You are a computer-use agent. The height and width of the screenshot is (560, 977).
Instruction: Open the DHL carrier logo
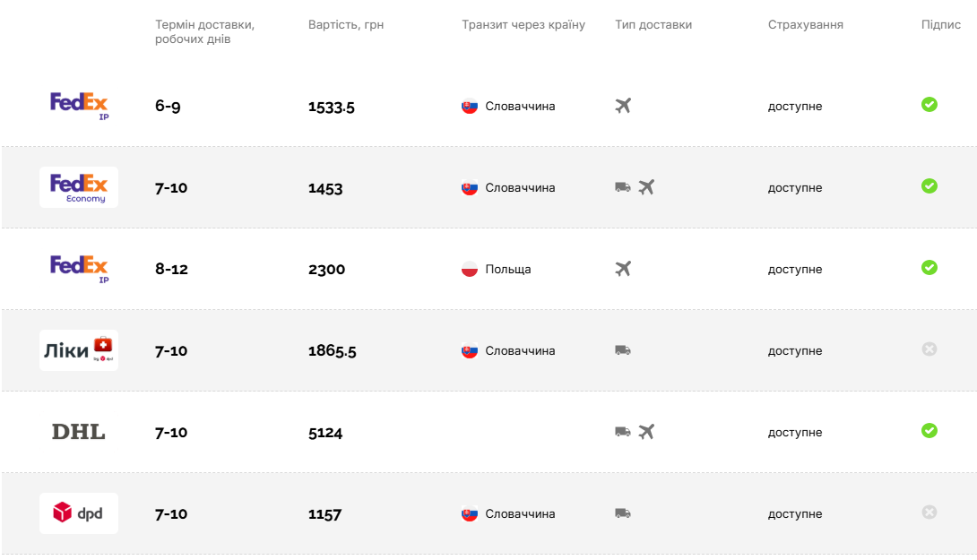pos(79,432)
